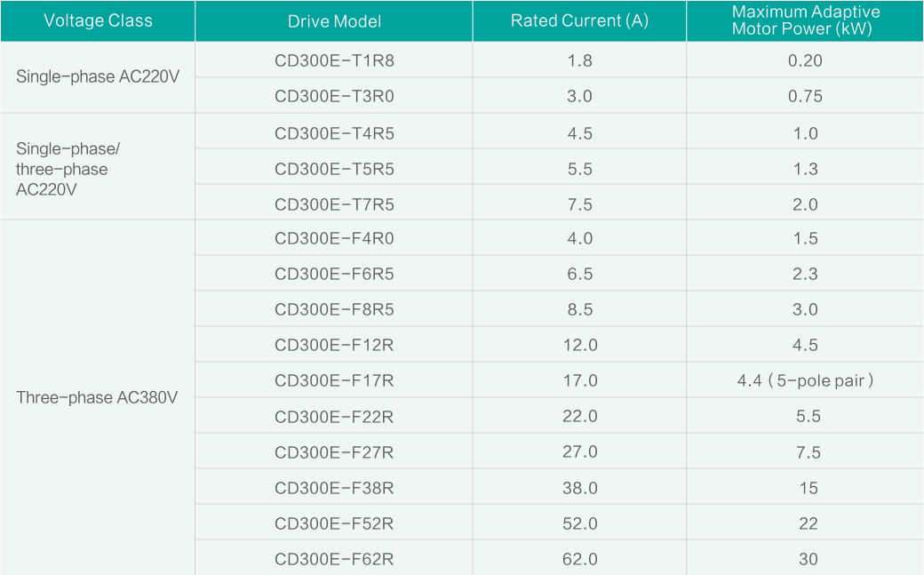The image size is (924, 575).
Task: Click drive model CD300E-F62R
Action: pos(334,559)
